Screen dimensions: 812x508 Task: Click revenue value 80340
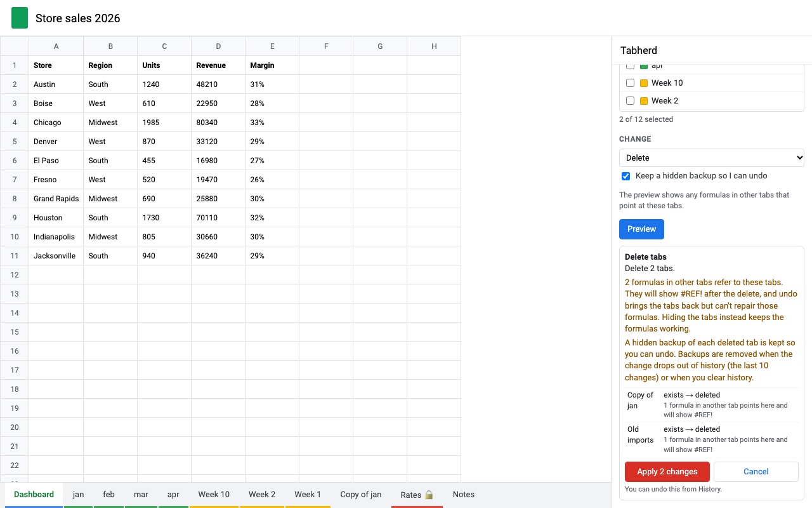click(x=218, y=123)
